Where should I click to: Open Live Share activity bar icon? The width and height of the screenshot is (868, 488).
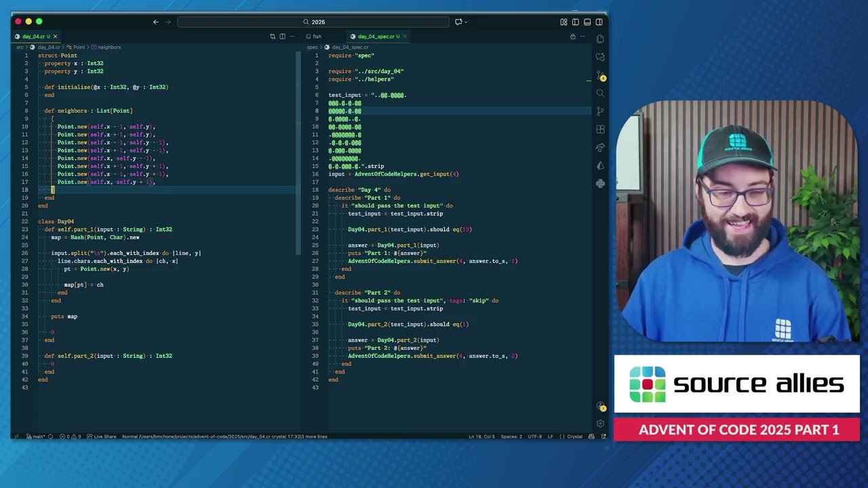tap(600, 148)
